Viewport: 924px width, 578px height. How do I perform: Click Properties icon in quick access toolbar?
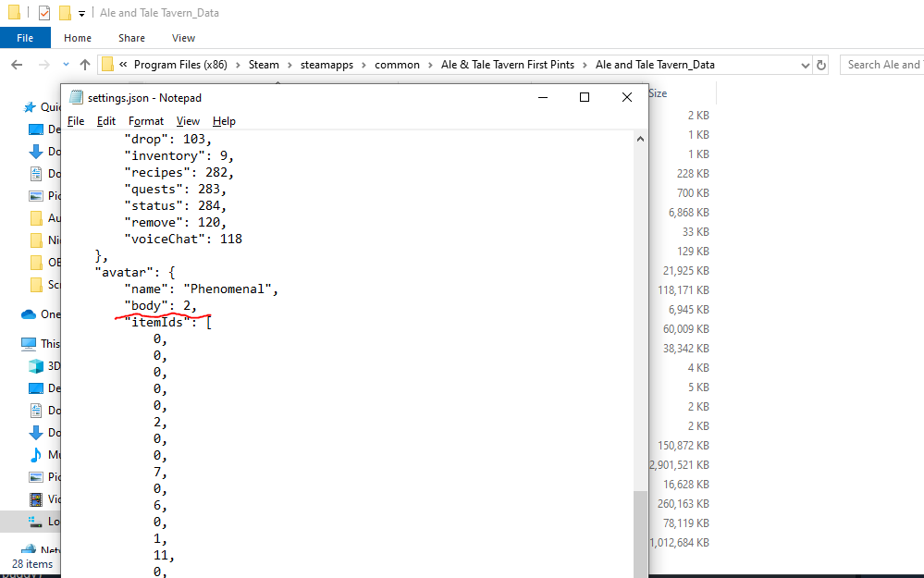(x=44, y=12)
